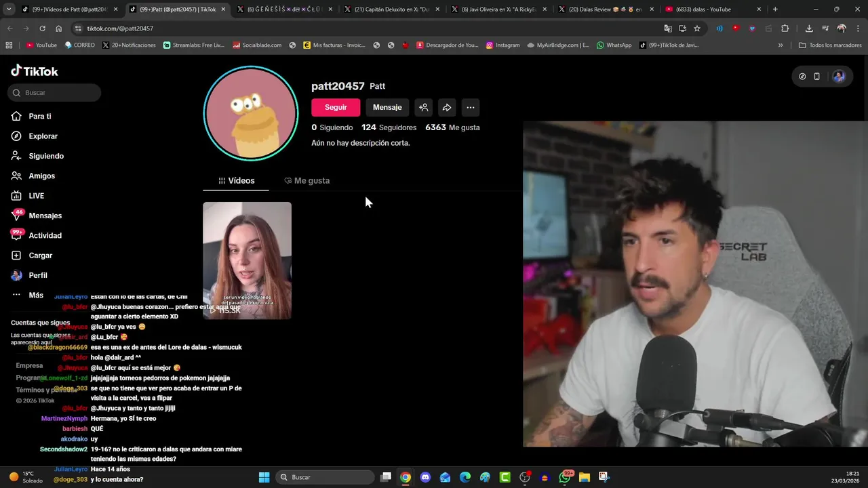Switch to the Javi Oliveira X tab
The width and height of the screenshot is (868, 488).
(498, 9)
